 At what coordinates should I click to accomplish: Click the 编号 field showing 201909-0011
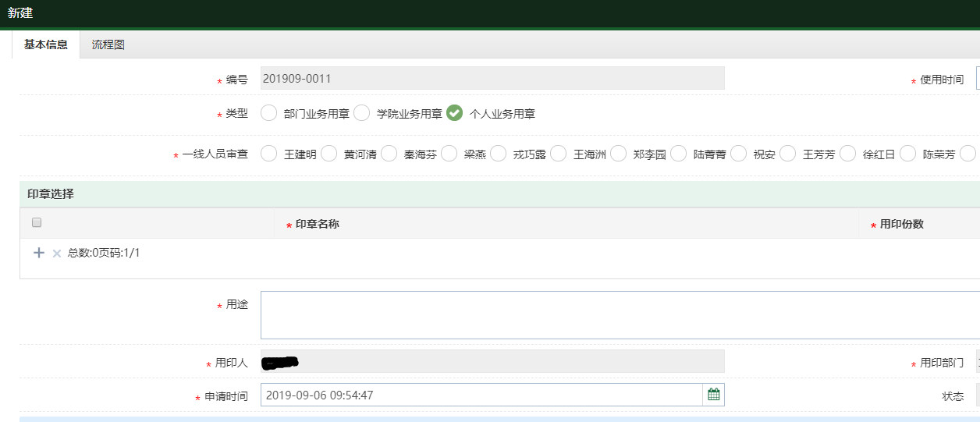(492, 78)
